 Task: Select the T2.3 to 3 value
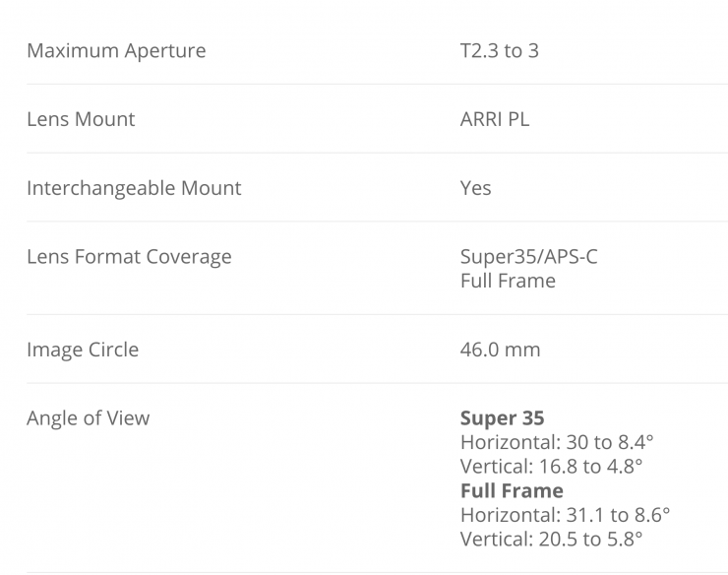[499, 50]
